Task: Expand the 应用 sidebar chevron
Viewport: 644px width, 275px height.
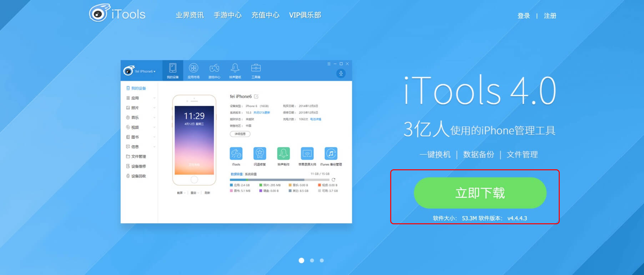Action: 154,98
